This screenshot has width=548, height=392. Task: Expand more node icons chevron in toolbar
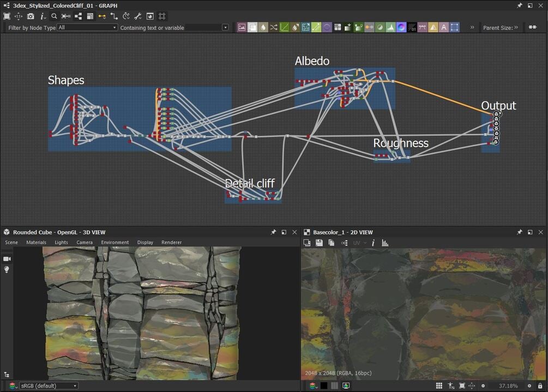coord(472,27)
